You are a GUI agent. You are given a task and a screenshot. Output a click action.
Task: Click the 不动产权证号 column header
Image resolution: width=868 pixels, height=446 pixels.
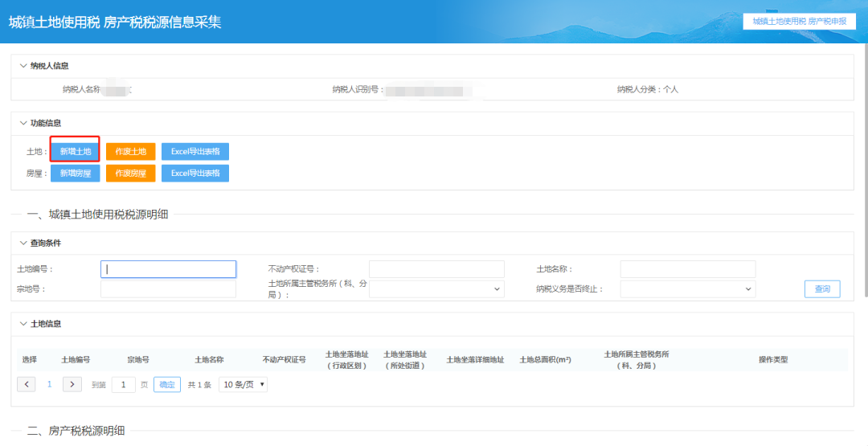284,360
